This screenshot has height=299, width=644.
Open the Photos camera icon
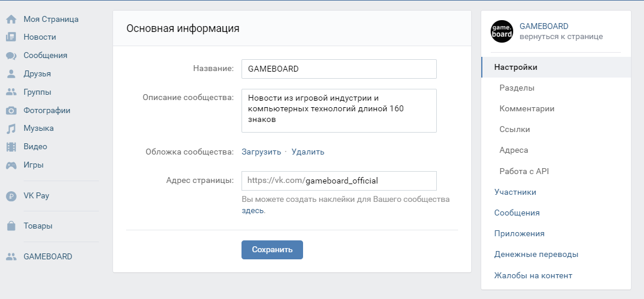point(11,111)
